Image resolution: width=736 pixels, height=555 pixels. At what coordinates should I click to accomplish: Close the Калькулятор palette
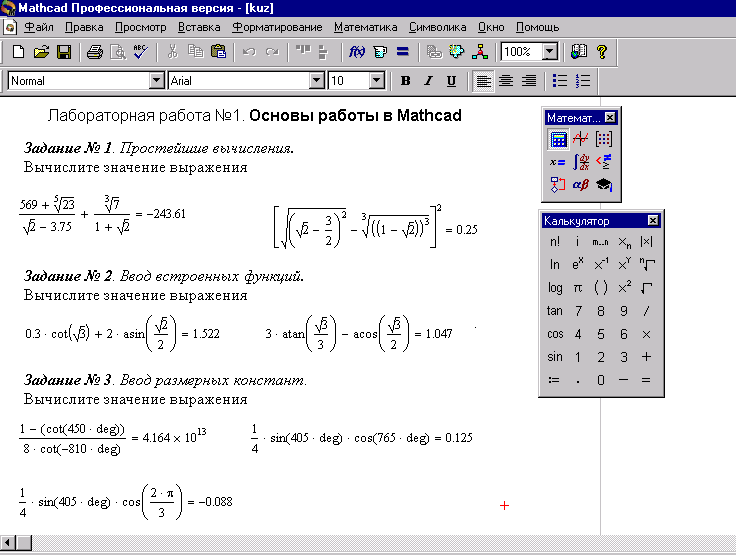pos(653,221)
